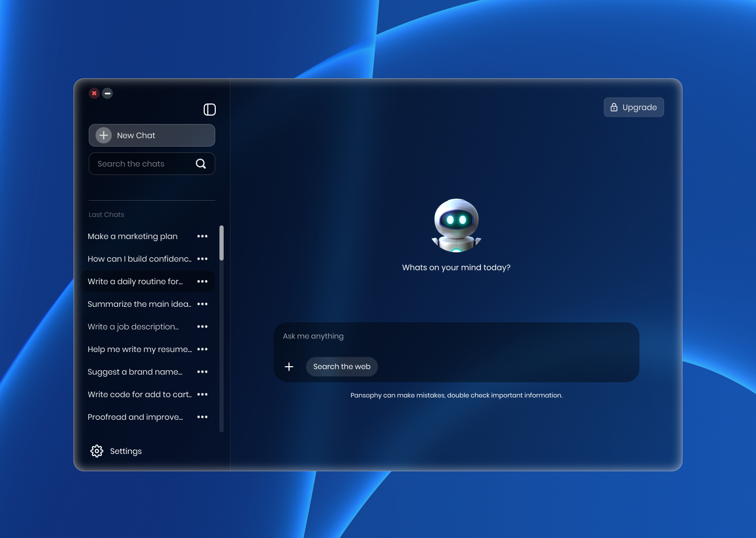Open the 'Write code for add to cart' chat
Viewport: 756px width, 538px height.
click(x=139, y=394)
